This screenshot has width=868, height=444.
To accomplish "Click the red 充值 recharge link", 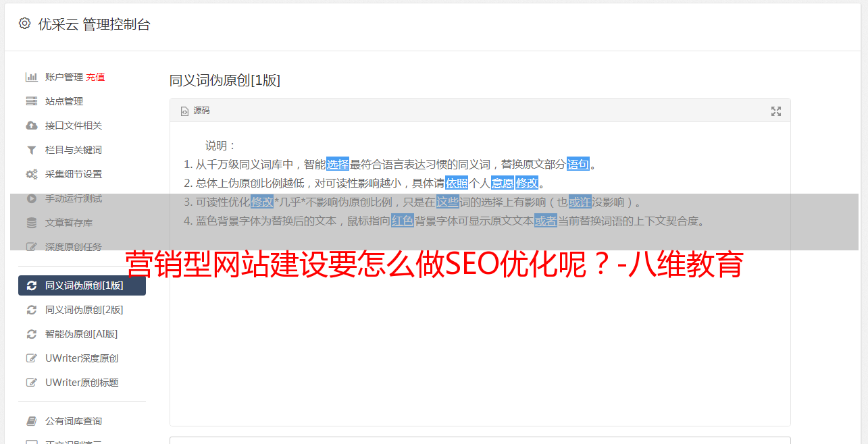I will [x=95, y=77].
